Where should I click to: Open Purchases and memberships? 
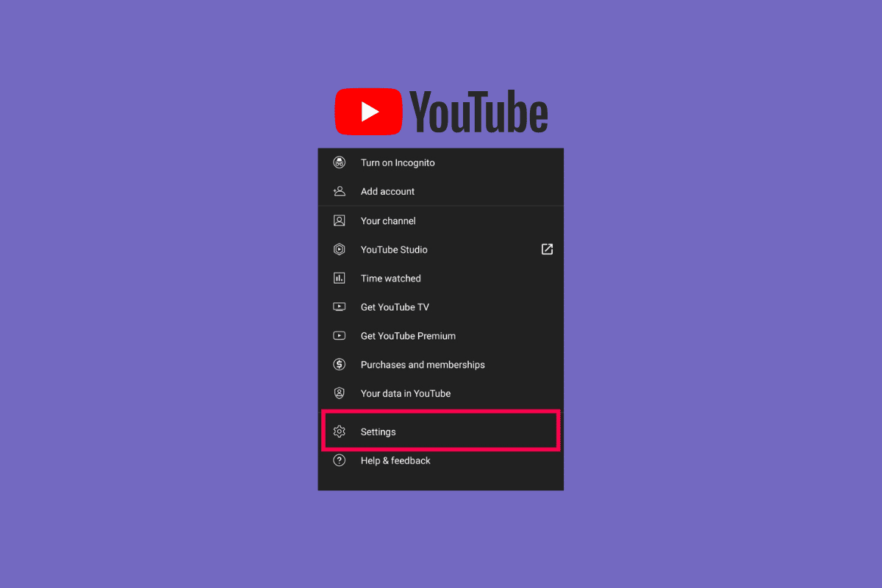coord(423,365)
